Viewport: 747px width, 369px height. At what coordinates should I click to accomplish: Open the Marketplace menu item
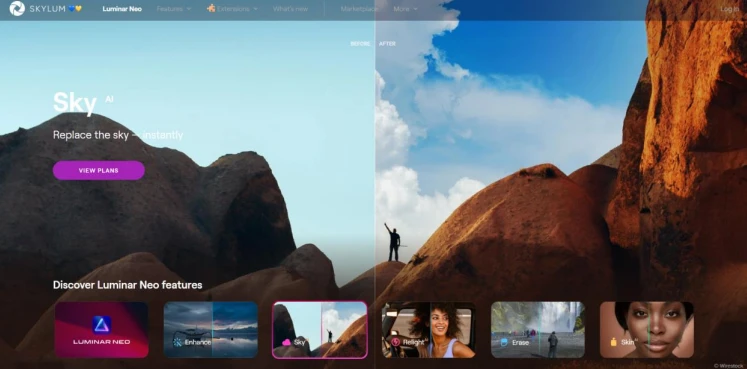[359, 9]
